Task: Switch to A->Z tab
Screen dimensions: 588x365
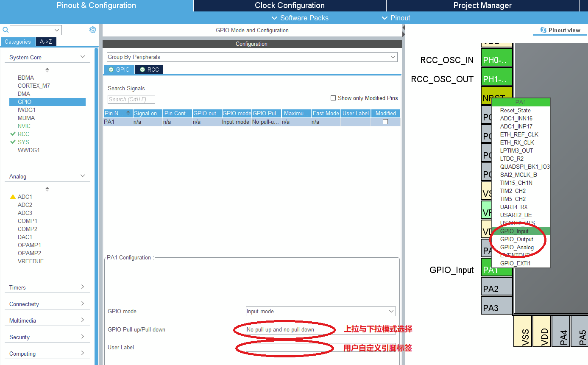Action: pyautogui.click(x=46, y=42)
